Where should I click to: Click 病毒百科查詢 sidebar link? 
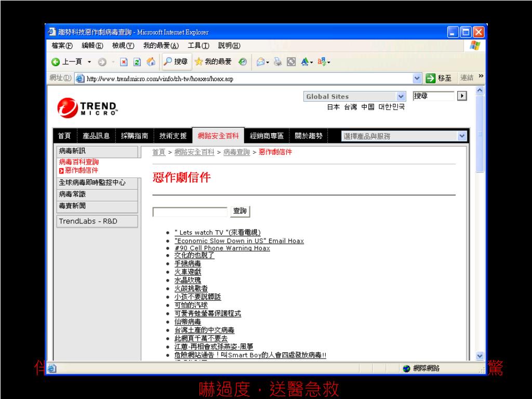point(79,162)
